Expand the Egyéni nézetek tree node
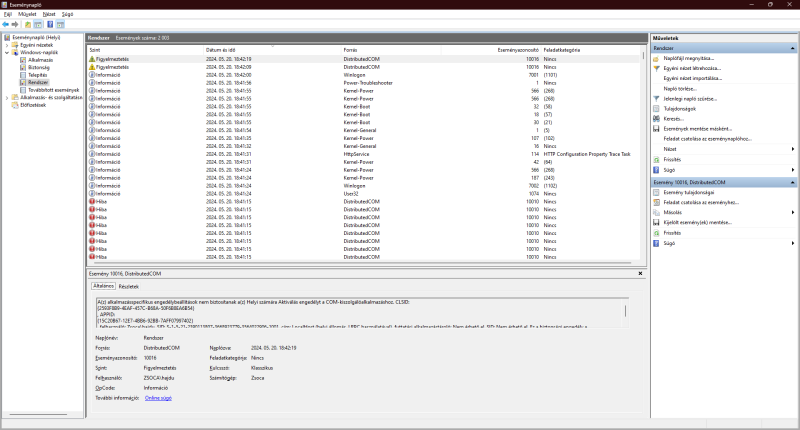The image size is (800, 430). coord(7,45)
